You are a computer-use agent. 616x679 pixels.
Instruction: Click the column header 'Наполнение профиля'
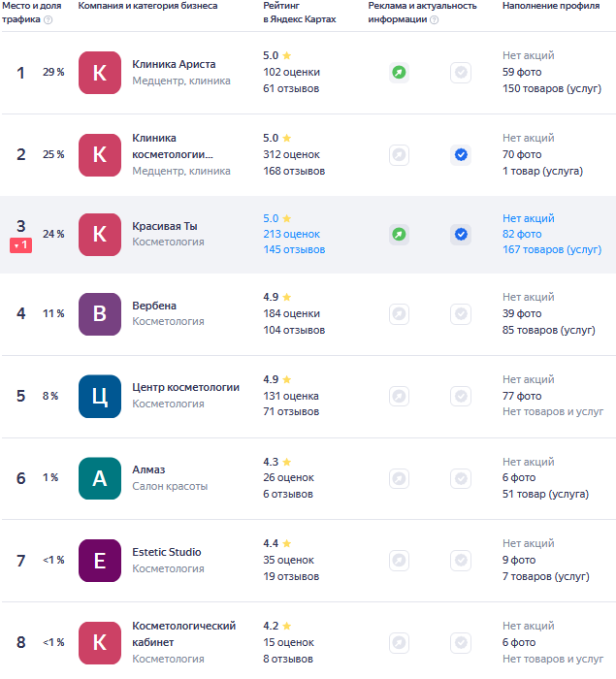551,6
